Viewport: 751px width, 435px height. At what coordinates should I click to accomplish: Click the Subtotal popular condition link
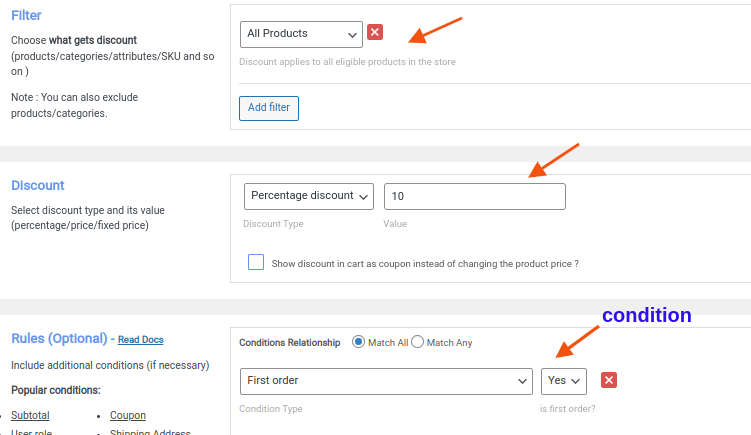pos(30,415)
